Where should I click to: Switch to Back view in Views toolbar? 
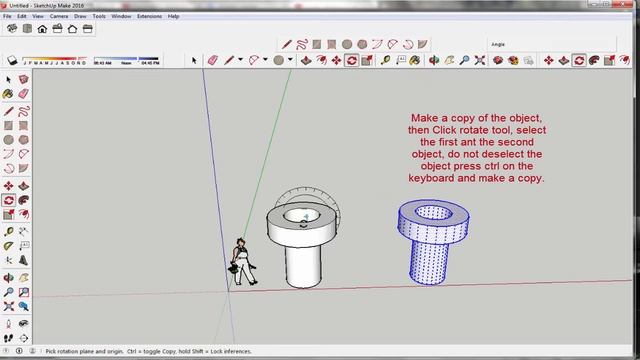coord(73,29)
